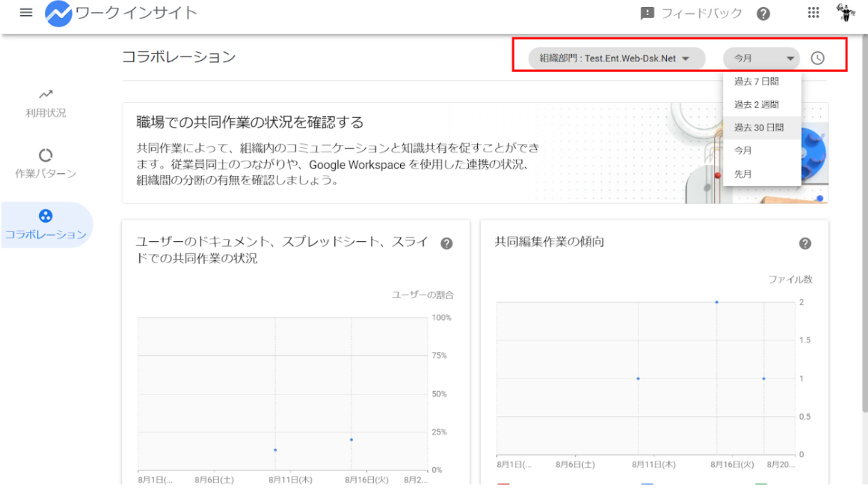868x488 pixels.
Task: Open the Google apps grid icon
Action: 812,13
